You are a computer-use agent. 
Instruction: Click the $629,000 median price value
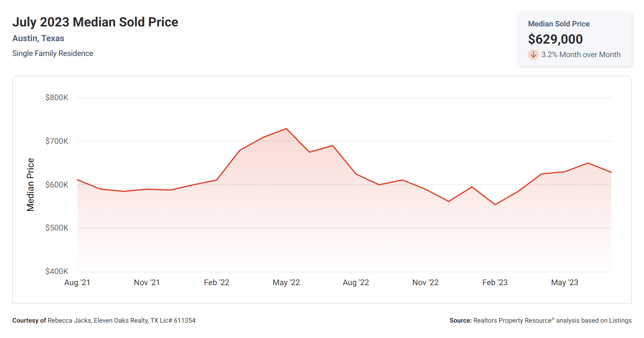click(555, 39)
